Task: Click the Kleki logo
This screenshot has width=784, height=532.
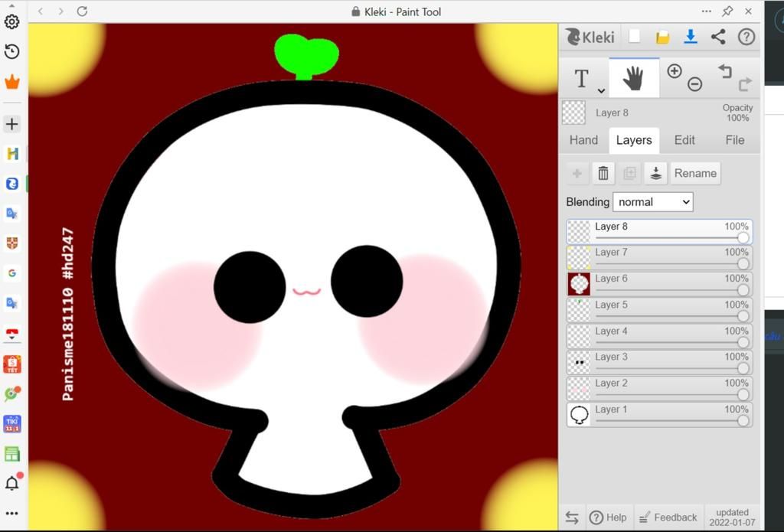Action: [590, 37]
